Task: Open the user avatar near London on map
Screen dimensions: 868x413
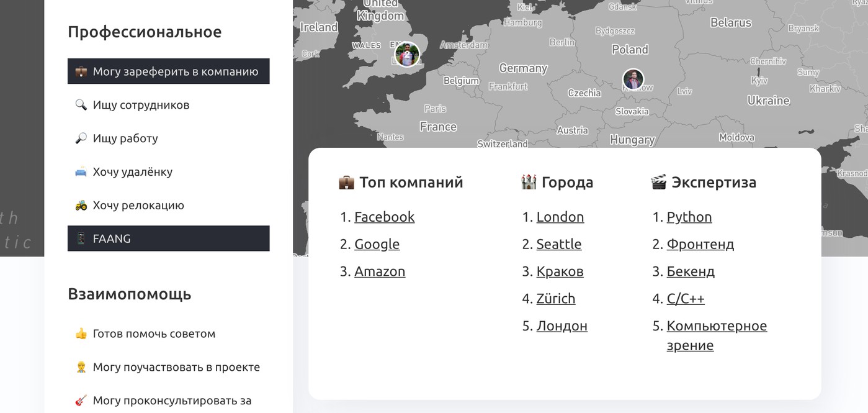Action: (x=407, y=55)
